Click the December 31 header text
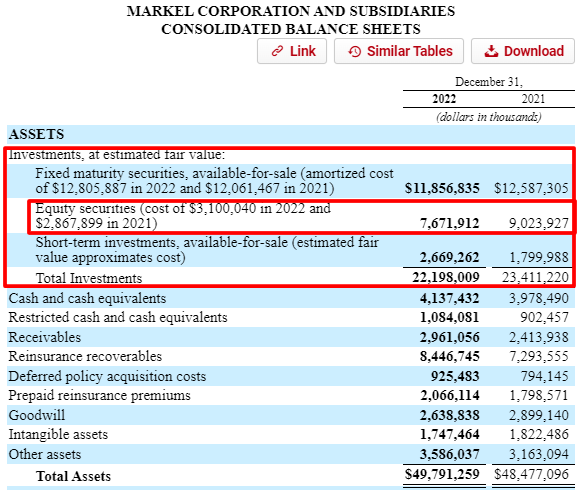Screen dimensions: 581x490 (x=489, y=82)
